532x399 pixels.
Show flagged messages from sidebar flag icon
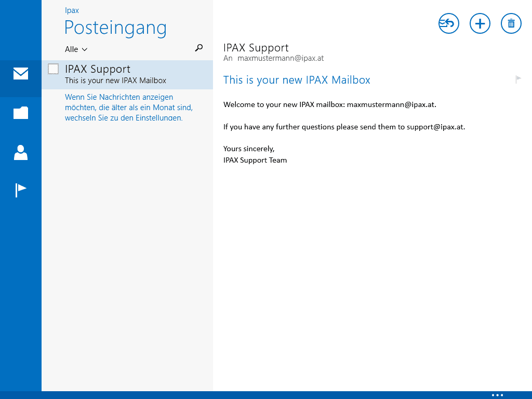pyautogui.click(x=21, y=190)
